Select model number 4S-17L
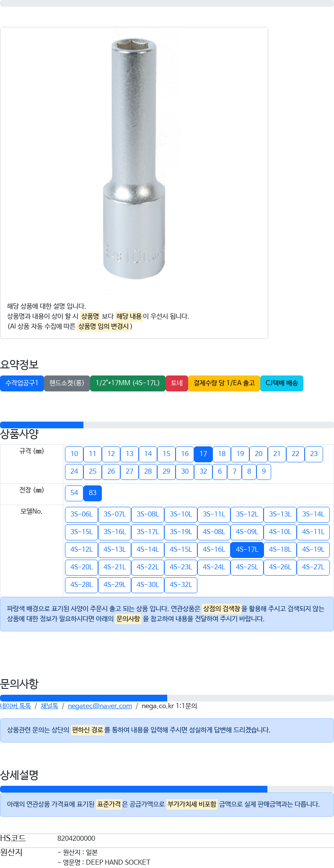The image size is (334, 868). 247,550
